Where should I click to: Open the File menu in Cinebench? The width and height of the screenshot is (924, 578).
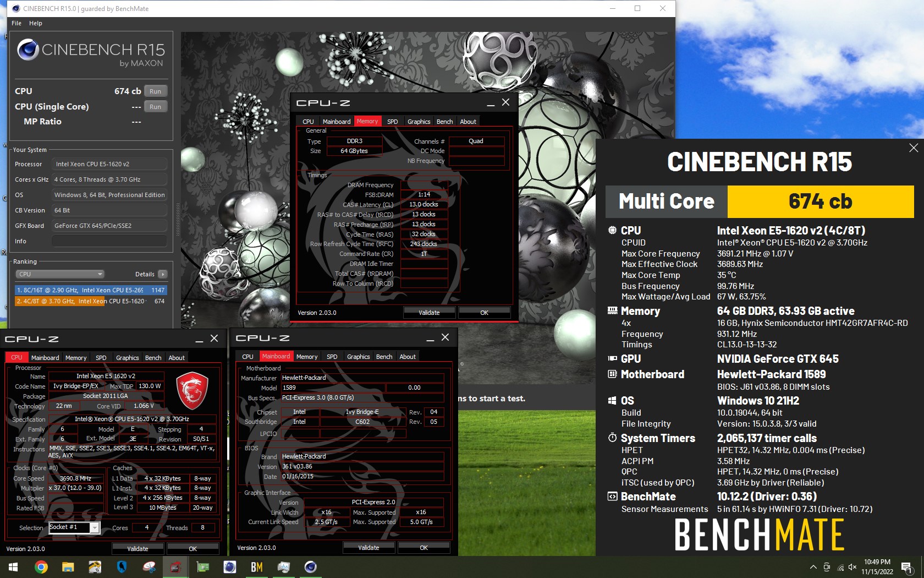click(16, 23)
